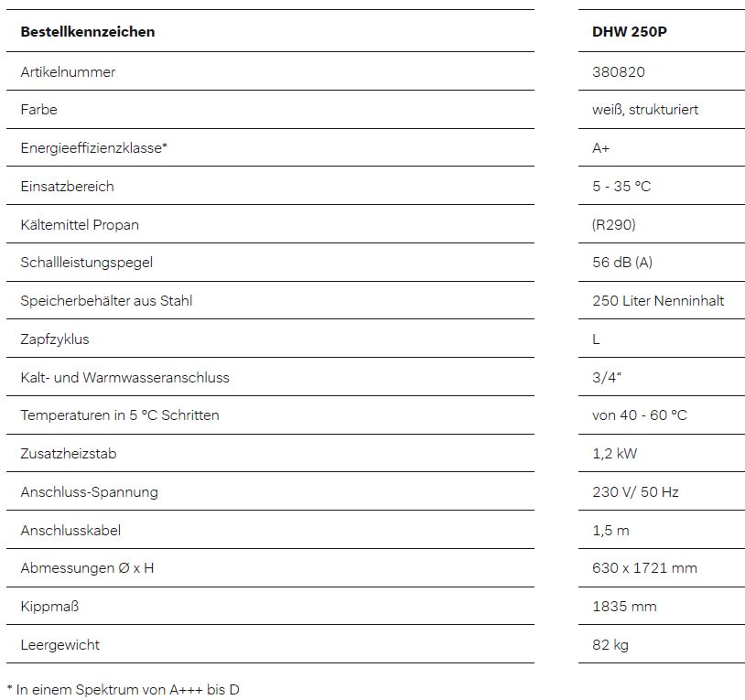Viewport: 745px width, 700px height.
Task: Click the R290 refrigerant value
Action: tap(613, 225)
